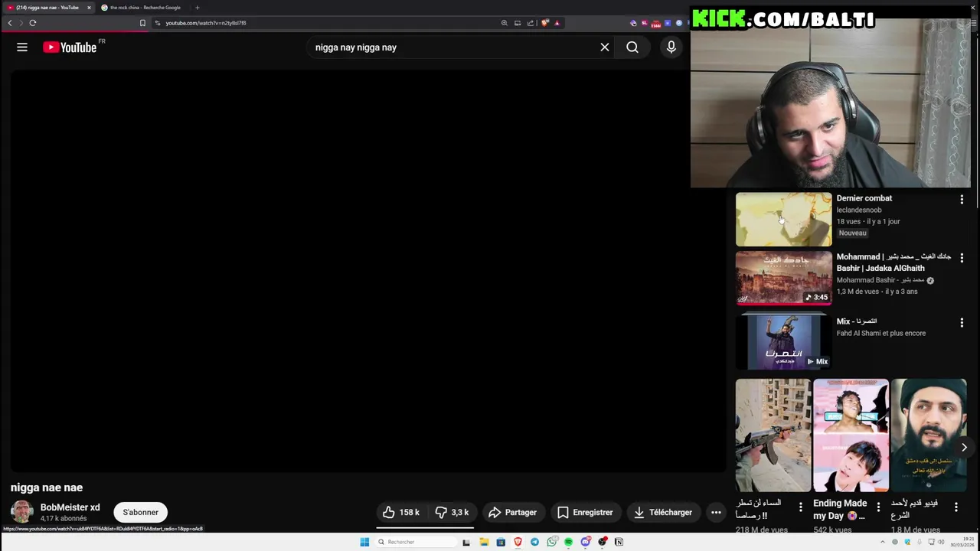The image size is (980, 551).
Task: Click inside the black video player
Action: point(367,272)
